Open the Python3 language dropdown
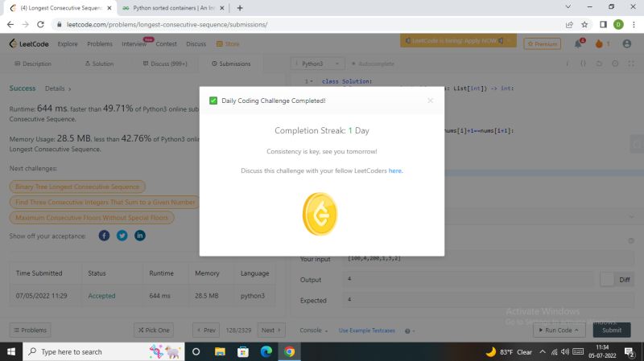 317,64
